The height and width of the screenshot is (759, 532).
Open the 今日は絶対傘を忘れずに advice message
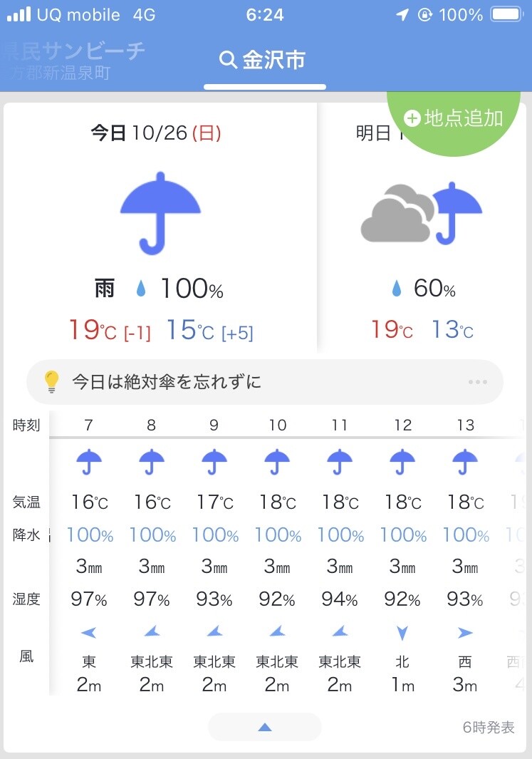[x=167, y=382]
